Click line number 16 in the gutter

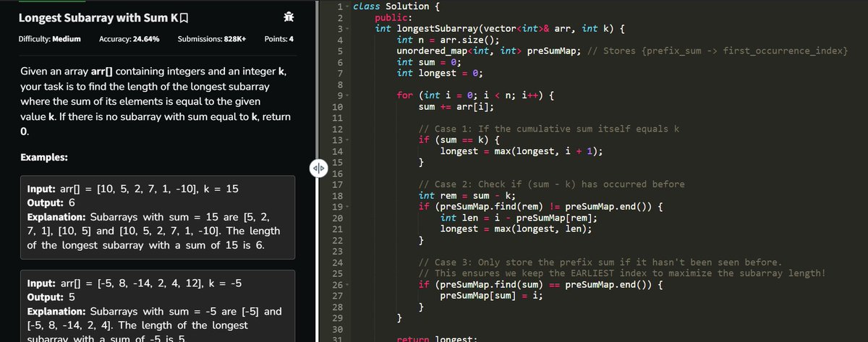tap(336, 174)
